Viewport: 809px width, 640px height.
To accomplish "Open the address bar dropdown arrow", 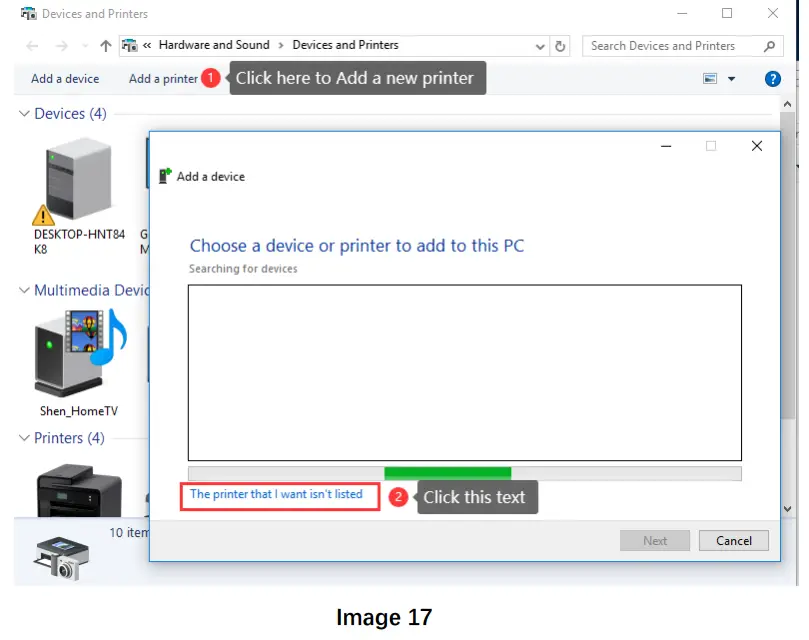I will (540, 45).
